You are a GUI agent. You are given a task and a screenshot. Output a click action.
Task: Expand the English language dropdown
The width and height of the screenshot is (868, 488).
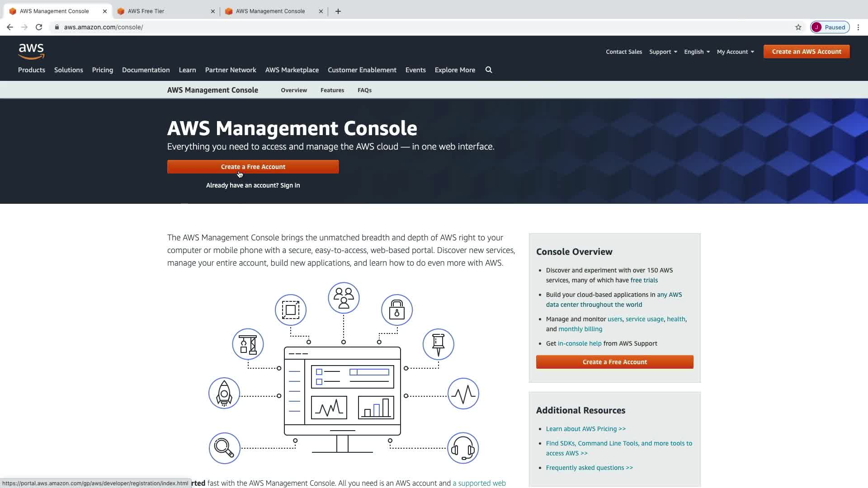pos(697,52)
